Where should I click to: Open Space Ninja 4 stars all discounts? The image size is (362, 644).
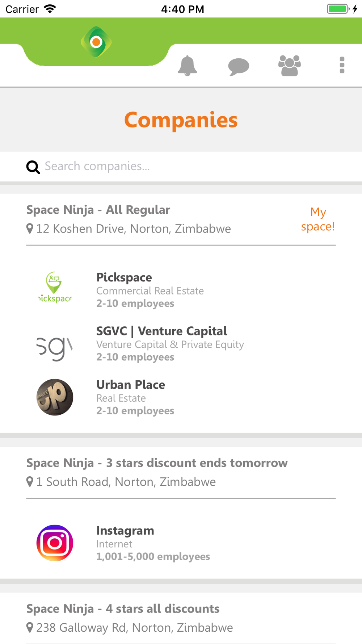point(123,609)
